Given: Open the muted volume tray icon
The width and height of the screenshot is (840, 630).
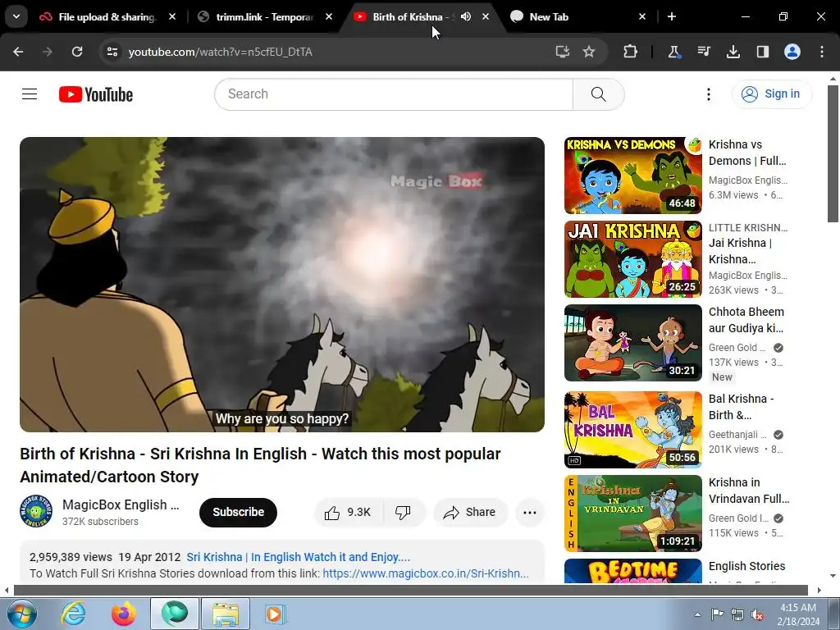Looking at the screenshot, I should (x=757, y=614).
